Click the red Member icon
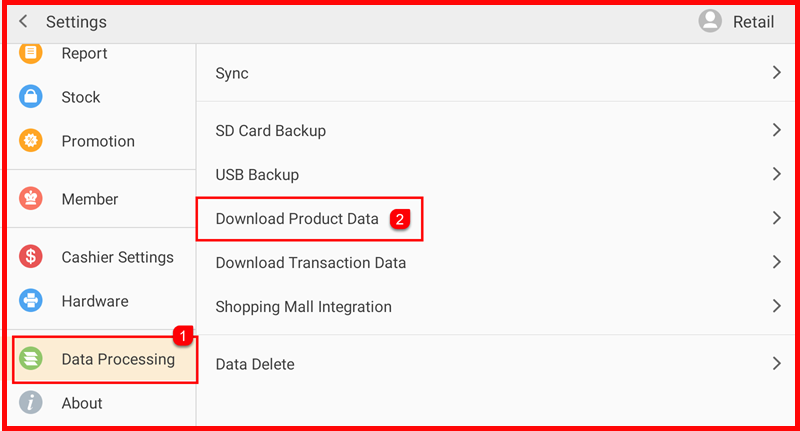 pos(31,199)
